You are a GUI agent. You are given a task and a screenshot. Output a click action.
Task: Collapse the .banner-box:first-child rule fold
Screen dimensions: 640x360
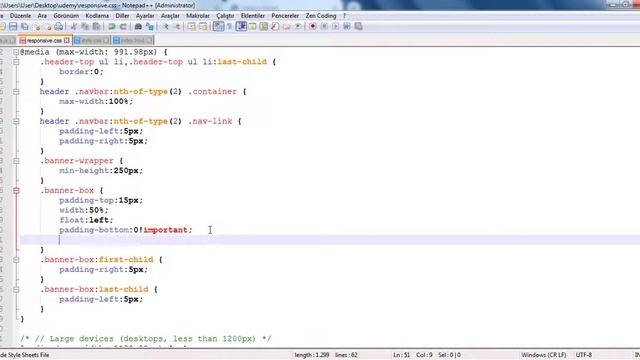click(16, 260)
